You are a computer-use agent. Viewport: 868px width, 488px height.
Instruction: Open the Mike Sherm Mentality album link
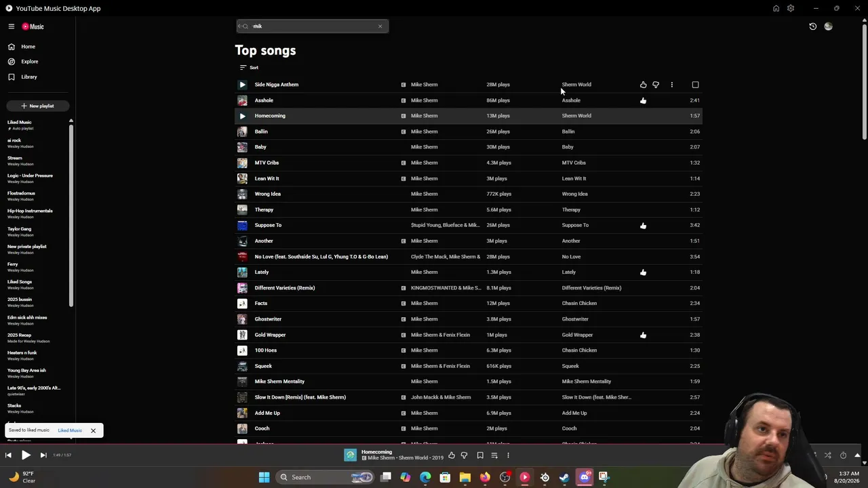(587, 382)
